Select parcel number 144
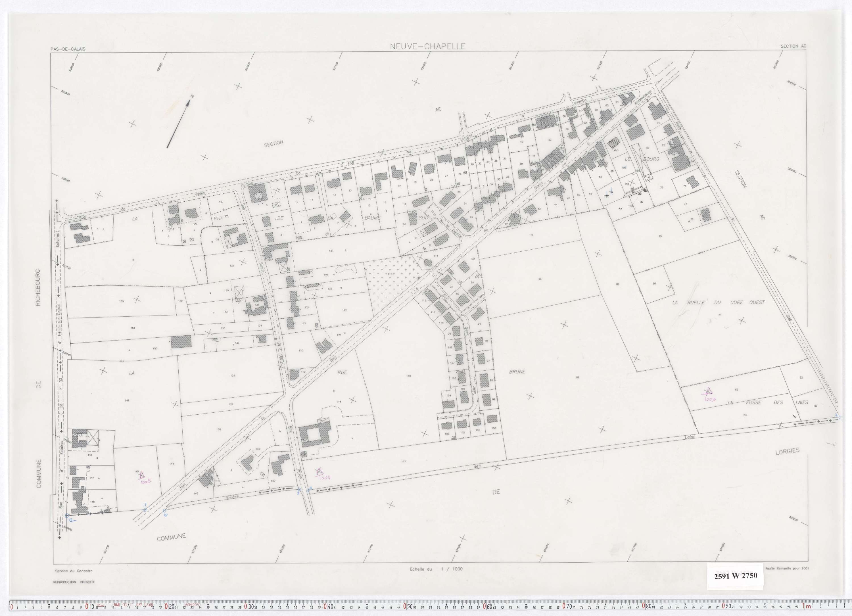852x616 pixels. coord(172,464)
